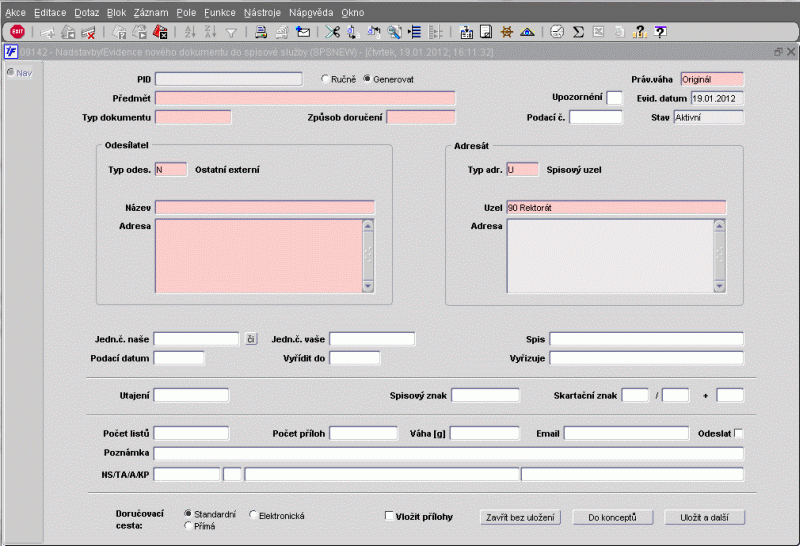Viewport: 800px width, 546px height.
Task: Click the Spisový znak field
Action: pos(486,395)
